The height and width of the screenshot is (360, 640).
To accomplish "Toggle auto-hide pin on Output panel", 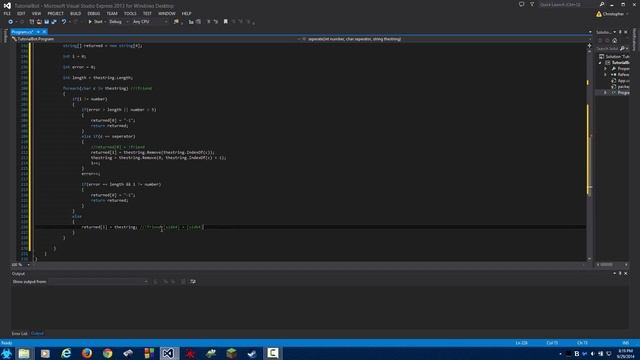I will (620, 273).
